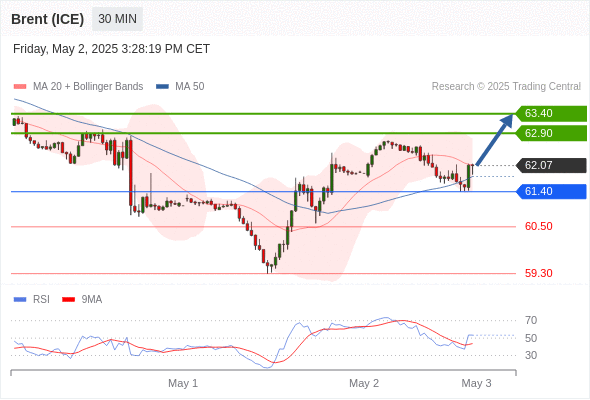Screen dimensions: 590x400
Task: Click the blue 61.40 pivot tag
Action: (x=550, y=191)
